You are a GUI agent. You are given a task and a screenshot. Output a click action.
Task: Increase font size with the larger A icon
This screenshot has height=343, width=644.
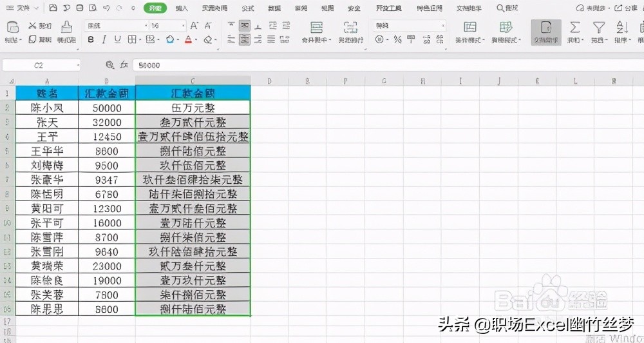pyautogui.click(x=194, y=26)
